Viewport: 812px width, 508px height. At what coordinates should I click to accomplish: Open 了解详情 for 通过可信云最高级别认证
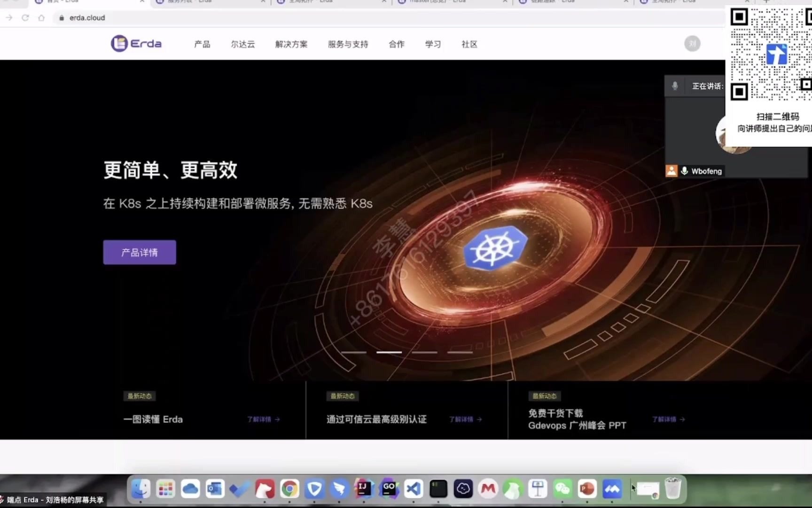[466, 419]
